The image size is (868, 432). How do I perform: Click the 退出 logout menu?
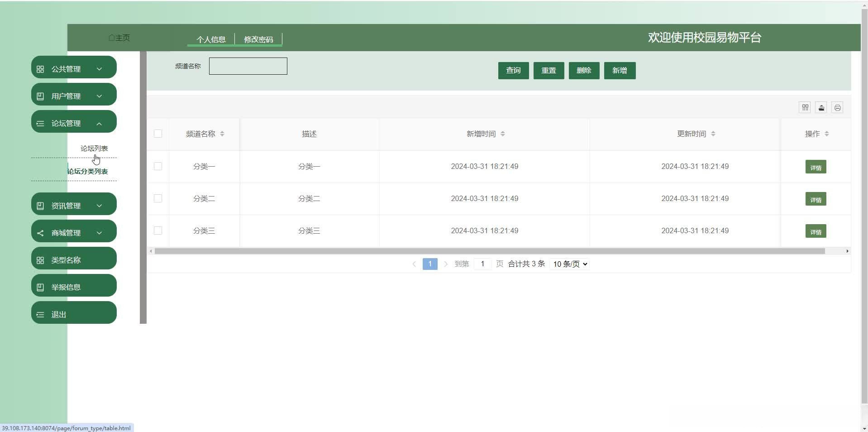[x=74, y=312]
